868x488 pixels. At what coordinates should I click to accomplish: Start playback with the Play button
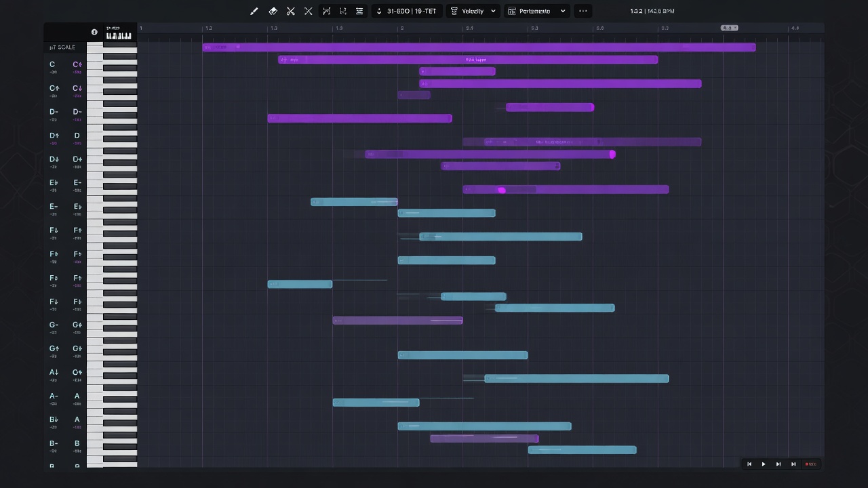[x=764, y=464]
